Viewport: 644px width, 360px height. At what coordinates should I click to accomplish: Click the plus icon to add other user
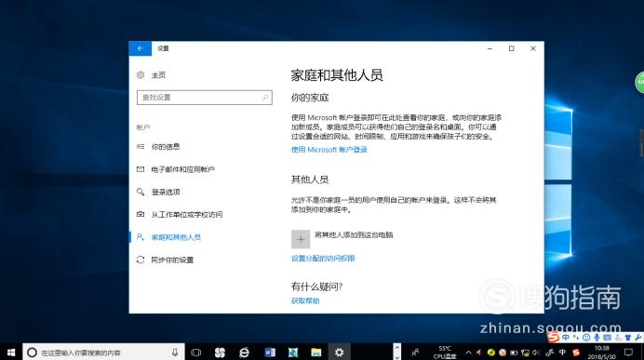tap(301, 239)
